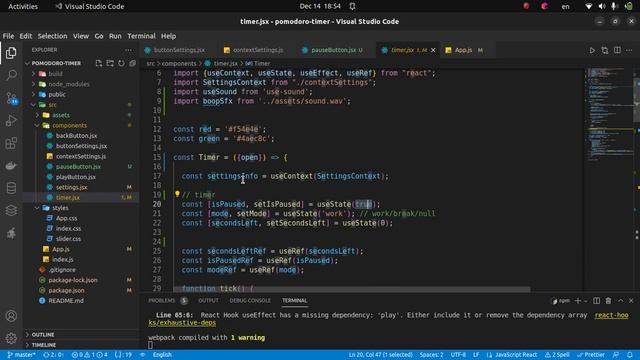Image resolution: width=640 pixels, height=360 pixels.
Task: Open the stacked layers icon in the activity bar
Action: tap(11, 210)
